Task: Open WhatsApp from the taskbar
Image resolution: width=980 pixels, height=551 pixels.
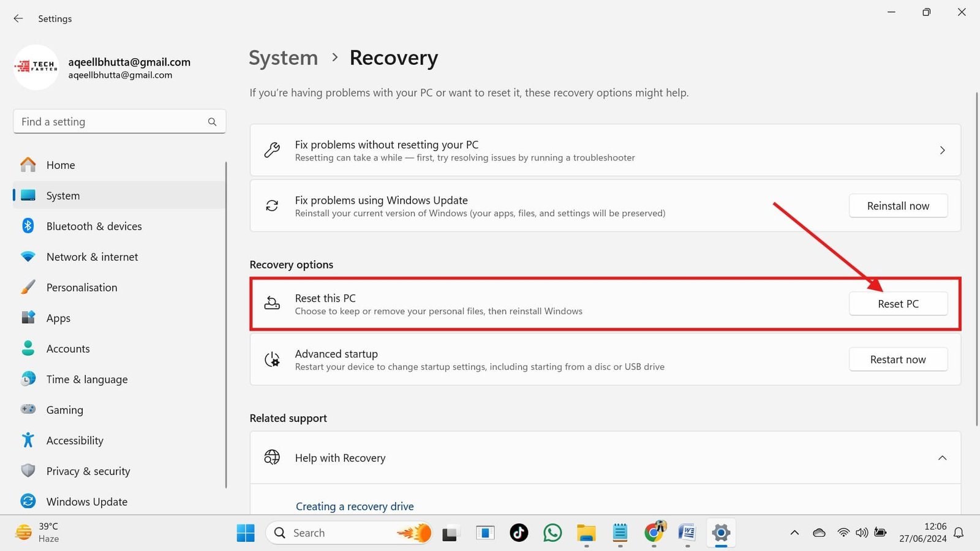Action: tap(552, 533)
